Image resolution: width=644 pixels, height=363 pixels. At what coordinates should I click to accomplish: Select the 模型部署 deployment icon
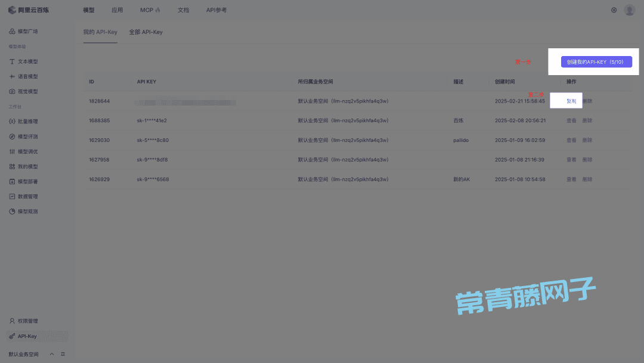[x=12, y=181]
